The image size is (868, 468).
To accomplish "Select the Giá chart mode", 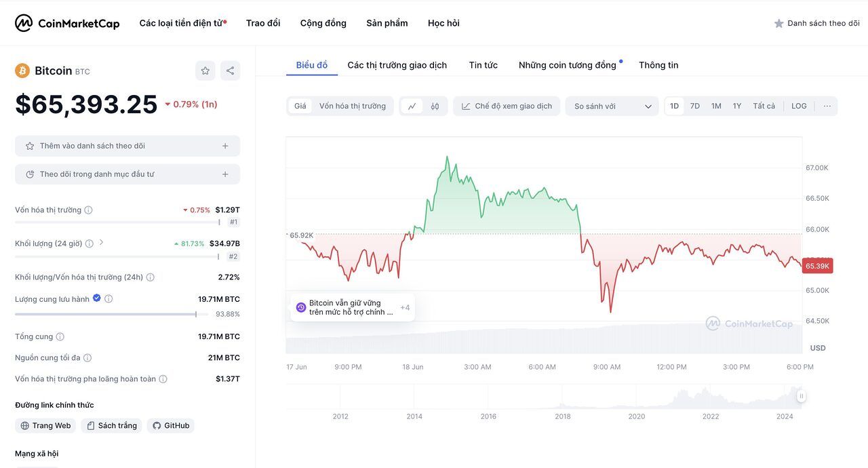I will 300,106.
